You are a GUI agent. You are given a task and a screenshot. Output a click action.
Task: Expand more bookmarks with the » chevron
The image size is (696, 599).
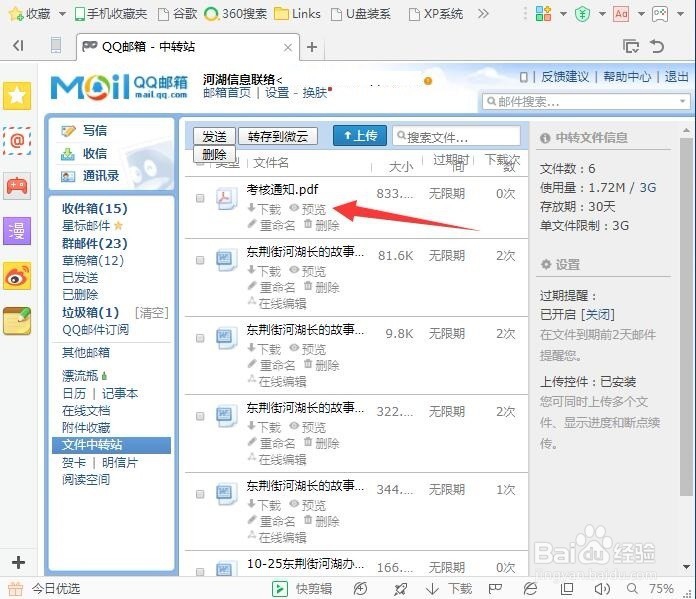483,14
